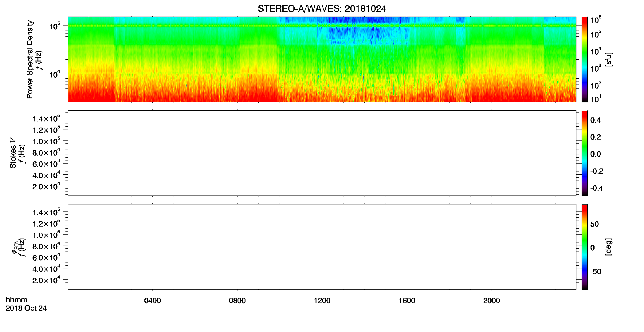Click the 2.0×10^4 tick in phi RTN panel
The image size is (644, 332).
tap(46, 280)
